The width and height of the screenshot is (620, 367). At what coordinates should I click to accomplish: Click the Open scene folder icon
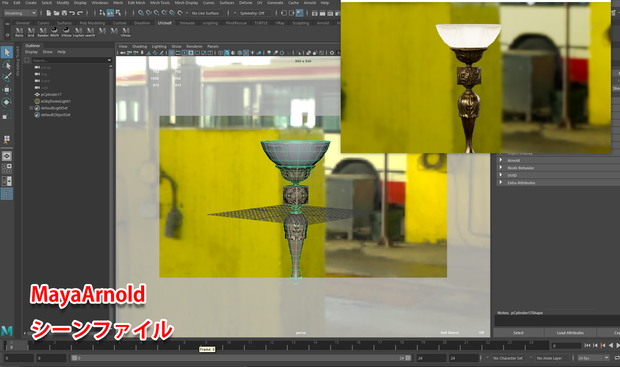tap(57, 13)
